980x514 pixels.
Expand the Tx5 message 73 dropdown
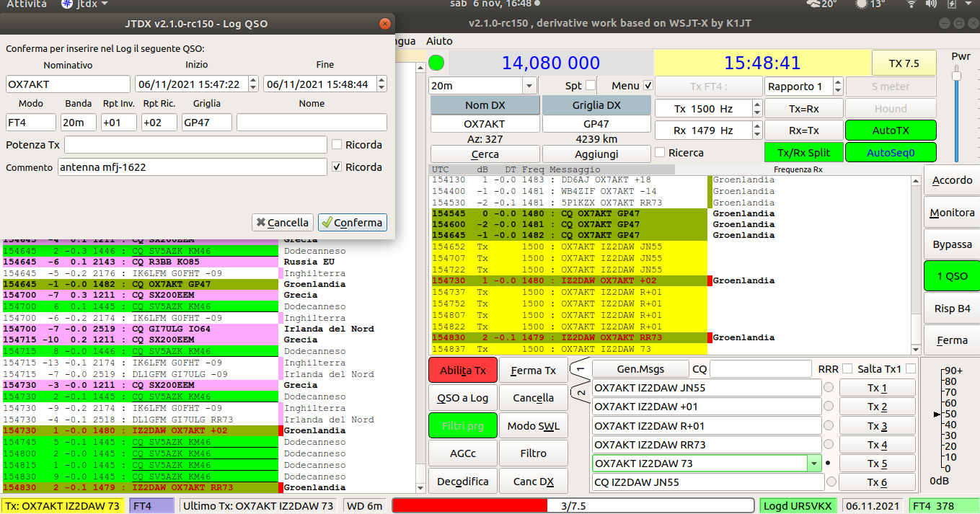[x=815, y=463]
